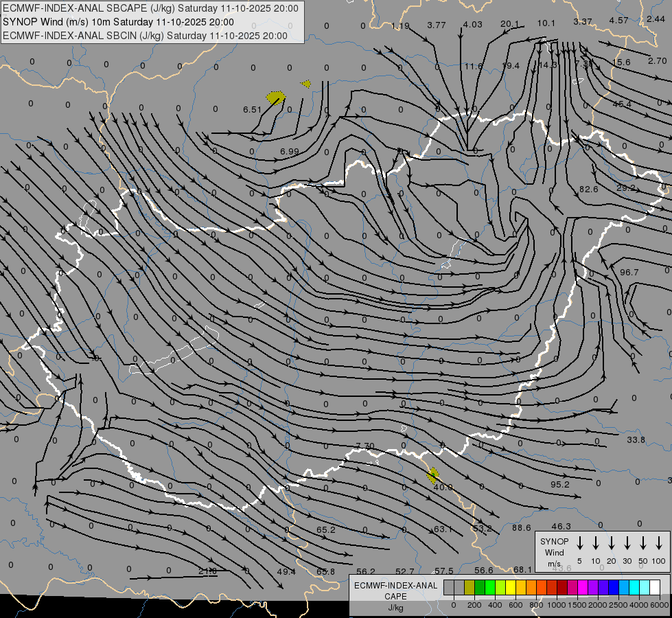
Task: Select the sky blue legend swatch
Action: 624,588
